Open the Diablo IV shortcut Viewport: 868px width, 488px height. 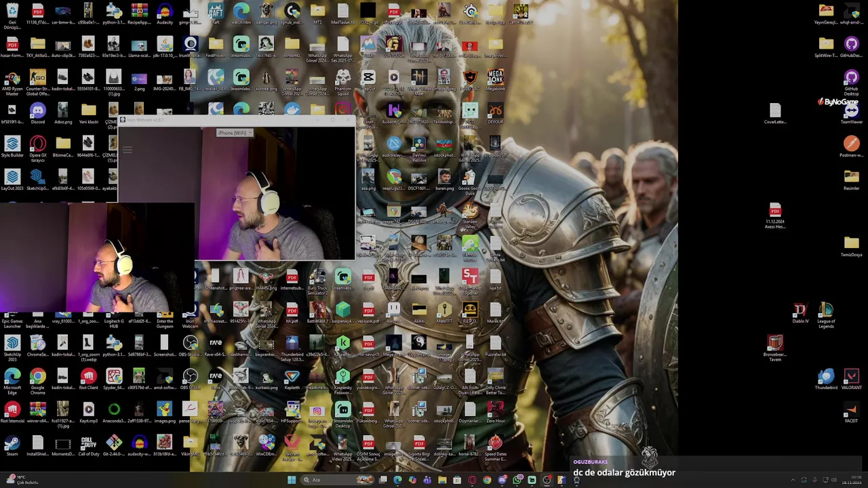800,312
